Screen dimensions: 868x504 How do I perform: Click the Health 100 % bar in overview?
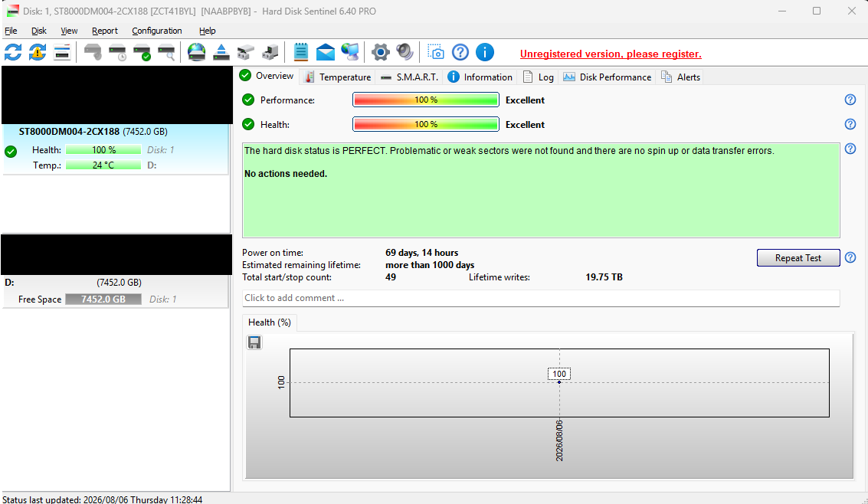[426, 124]
